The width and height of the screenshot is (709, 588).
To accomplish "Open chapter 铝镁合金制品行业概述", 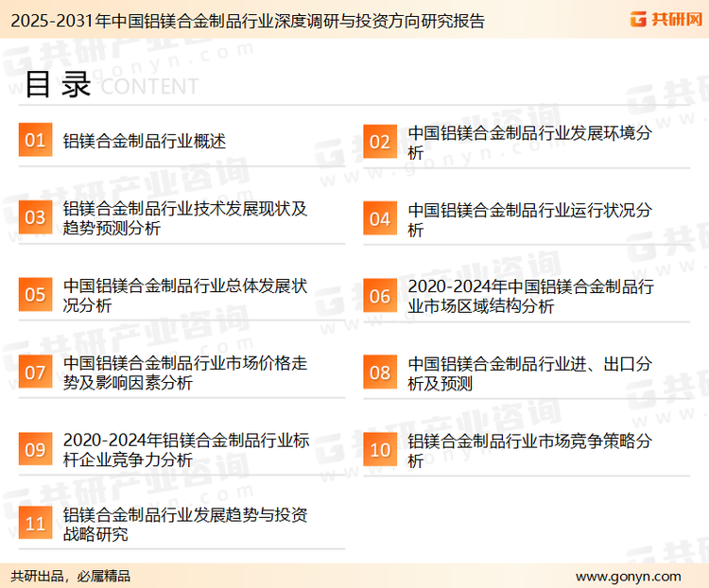I will tap(145, 142).
